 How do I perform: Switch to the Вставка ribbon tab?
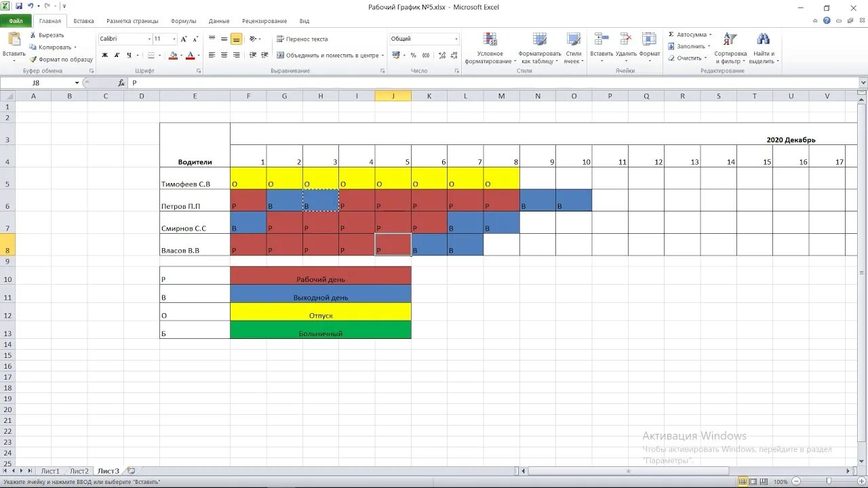[84, 21]
